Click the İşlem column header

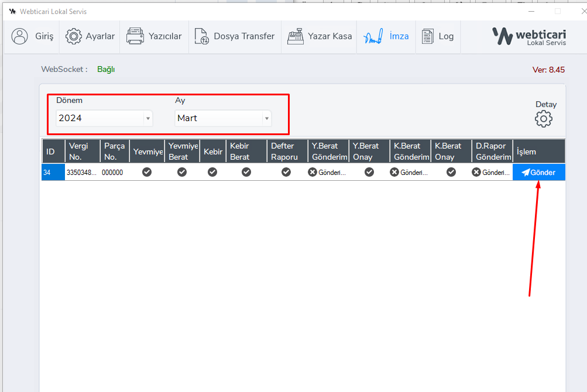tap(538, 152)
